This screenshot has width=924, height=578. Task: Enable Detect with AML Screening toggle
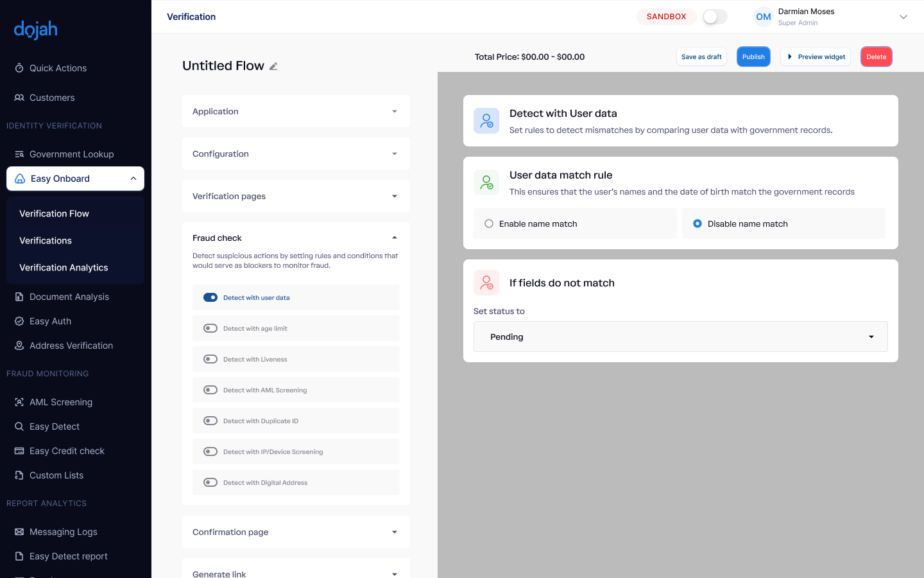pyautogui.click(x=210, y=390)
